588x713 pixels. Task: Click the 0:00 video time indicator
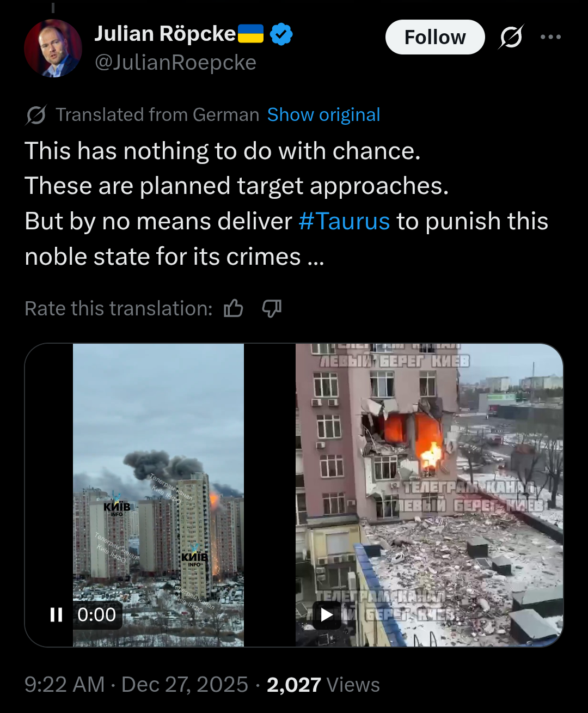tap(96, 615)
